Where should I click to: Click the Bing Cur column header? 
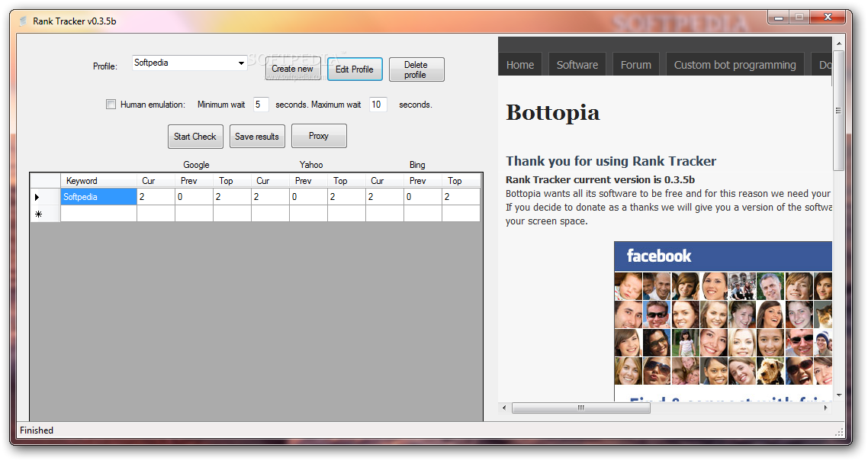pyautogui.click(x=384, y=181)
